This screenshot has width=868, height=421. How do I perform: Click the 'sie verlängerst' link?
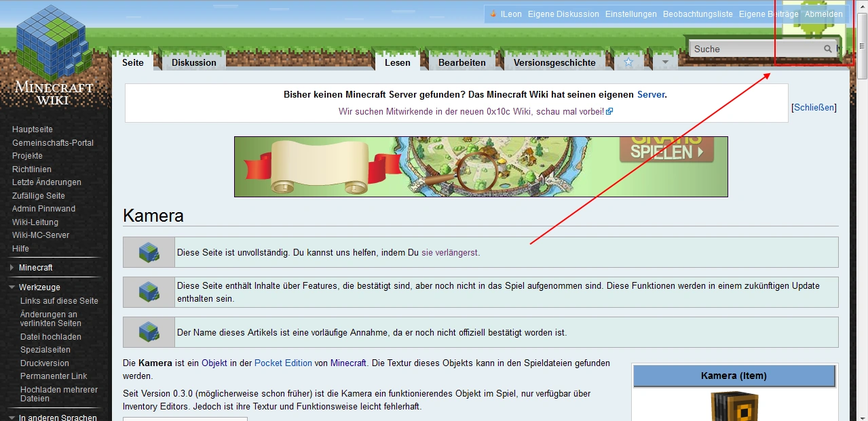point(449,252)
